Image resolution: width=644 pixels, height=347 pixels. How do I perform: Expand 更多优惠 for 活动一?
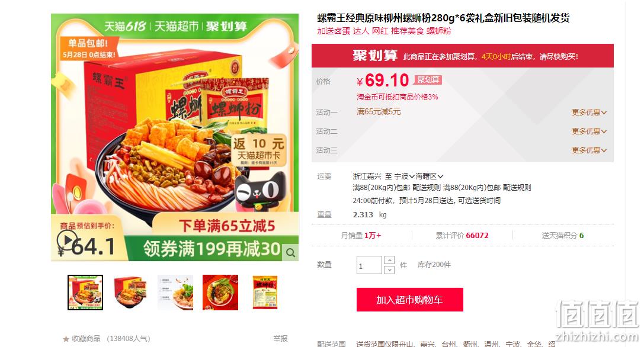pyautogui.click(x=589, y=112)
